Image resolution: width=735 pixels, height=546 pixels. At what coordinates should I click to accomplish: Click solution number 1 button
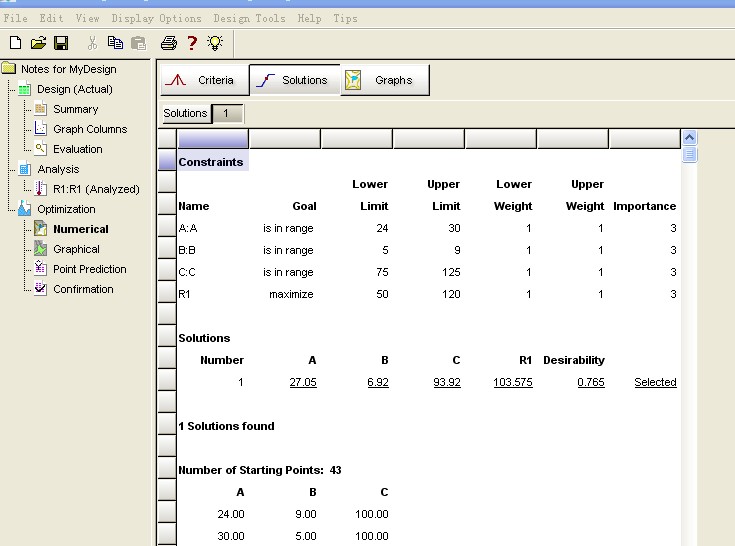227,113
